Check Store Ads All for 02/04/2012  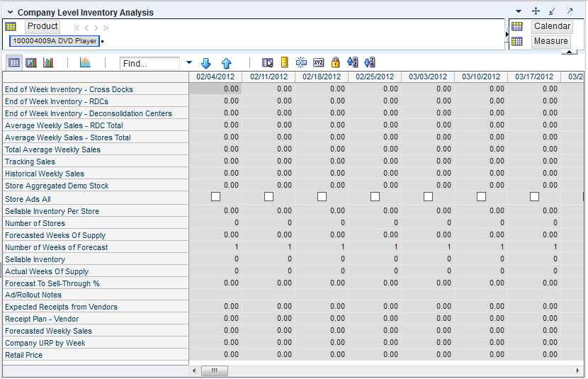tap(215, 197)
